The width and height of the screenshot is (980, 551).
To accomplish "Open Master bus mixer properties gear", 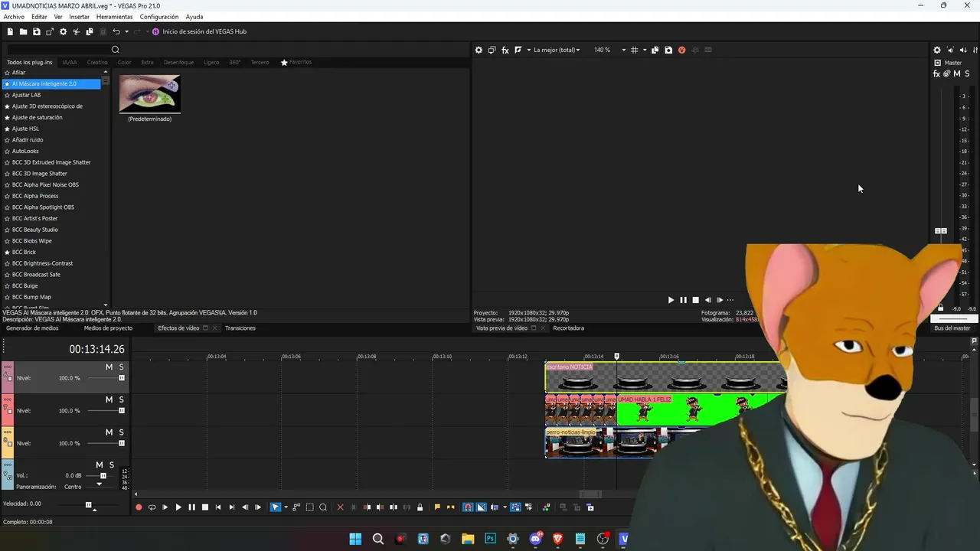I will pyautogui.click(x=937, y=50).
